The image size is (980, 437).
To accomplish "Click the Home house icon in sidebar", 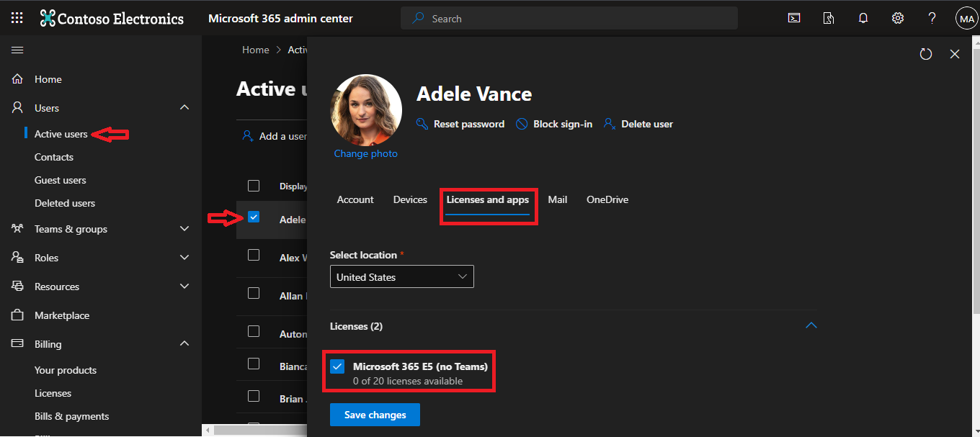I will click(x=17, y=79).
